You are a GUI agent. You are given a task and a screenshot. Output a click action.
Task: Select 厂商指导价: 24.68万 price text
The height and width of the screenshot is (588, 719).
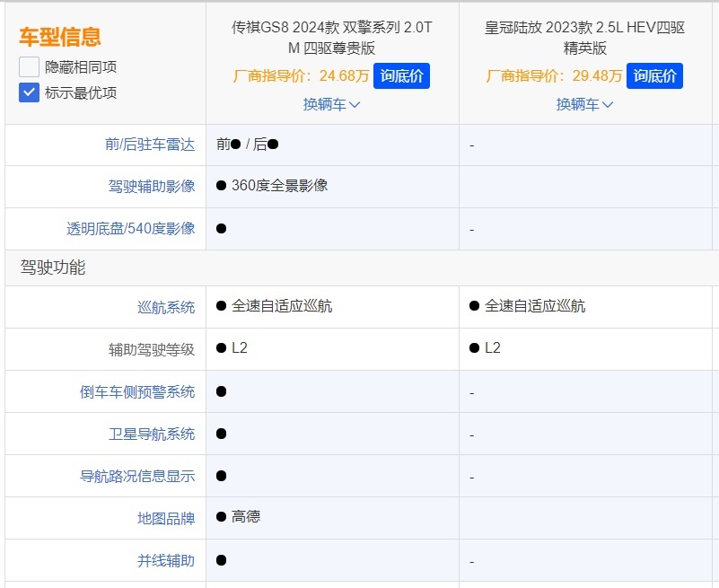tap(301, 75)
